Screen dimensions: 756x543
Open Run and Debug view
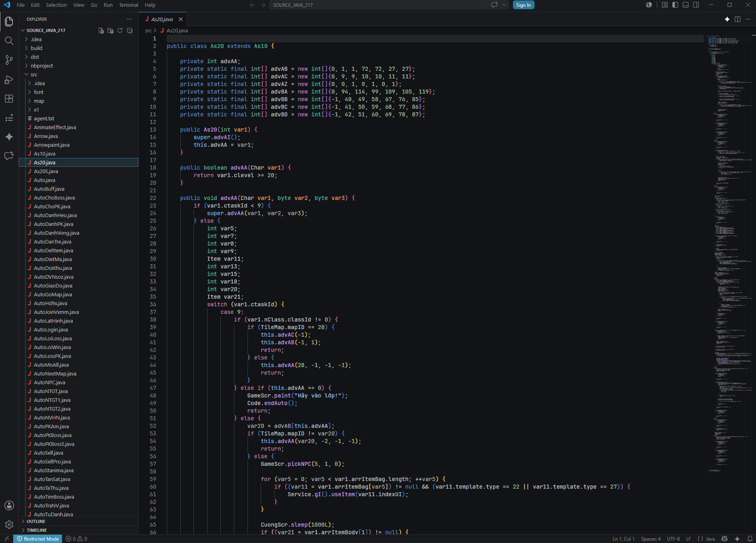pyautogui.click(x=9, y=80)
